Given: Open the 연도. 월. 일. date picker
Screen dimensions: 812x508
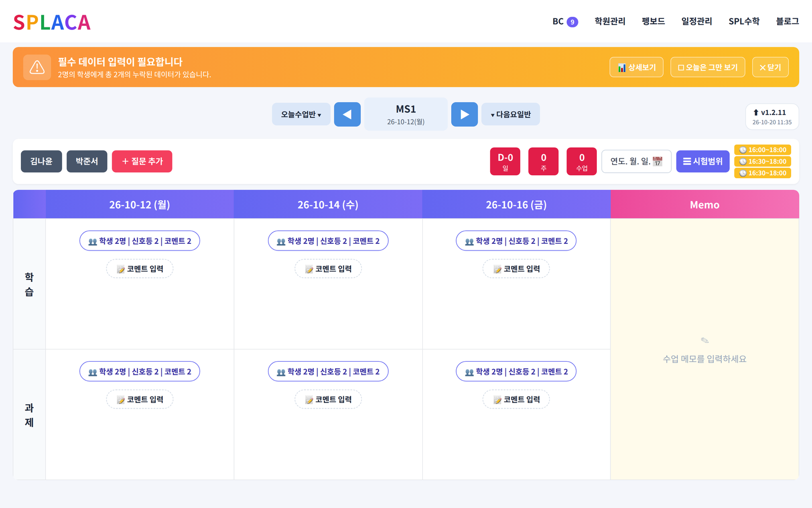Looking at the screenshot, I should click(636, 162).
